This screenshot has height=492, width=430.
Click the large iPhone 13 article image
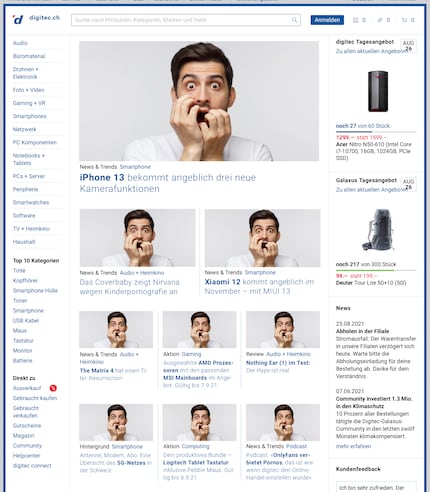[199, 101]
